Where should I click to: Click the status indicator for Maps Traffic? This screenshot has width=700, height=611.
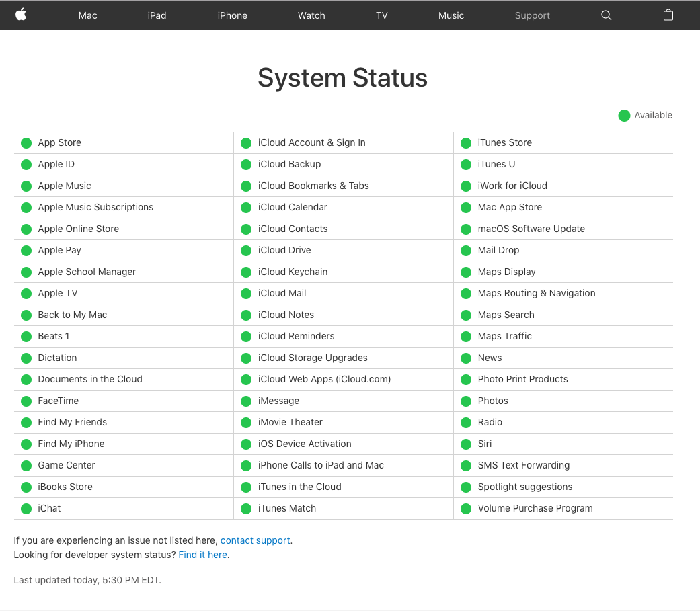(466, 337)
